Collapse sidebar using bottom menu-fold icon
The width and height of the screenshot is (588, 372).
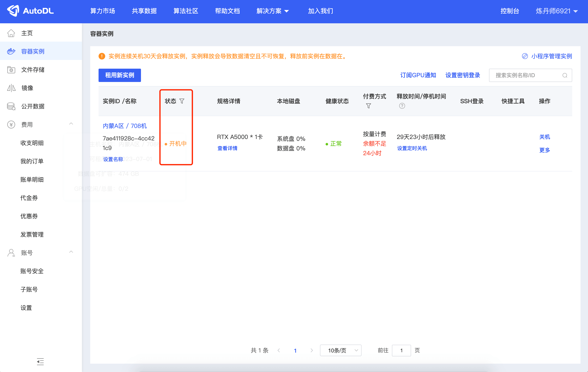click(x=40, y=361)
